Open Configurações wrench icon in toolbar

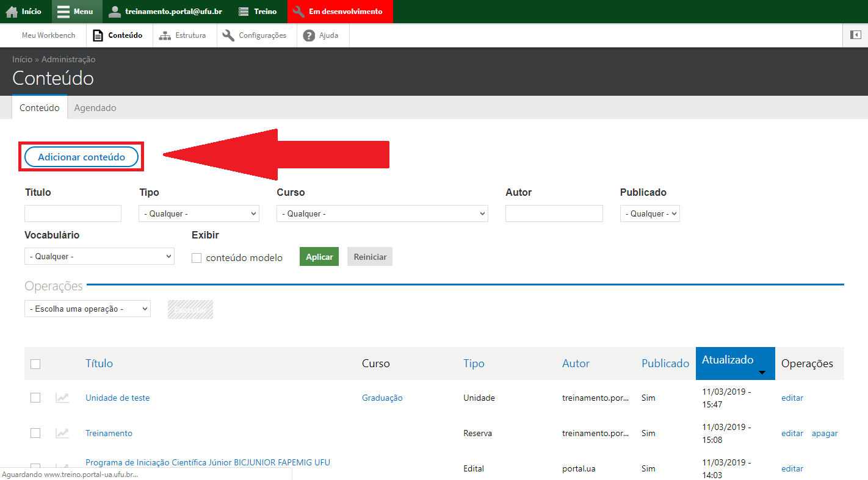228,35
